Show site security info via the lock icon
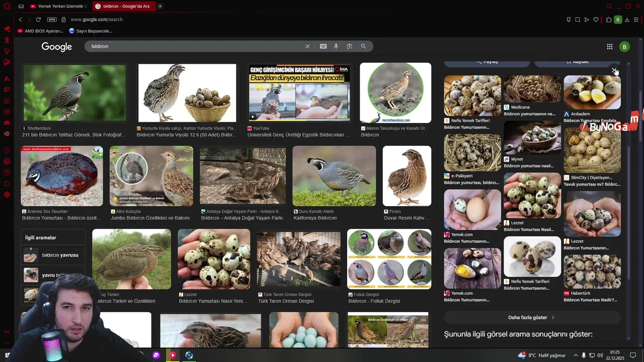Screen dimensions: 644x362 point(63,20)
